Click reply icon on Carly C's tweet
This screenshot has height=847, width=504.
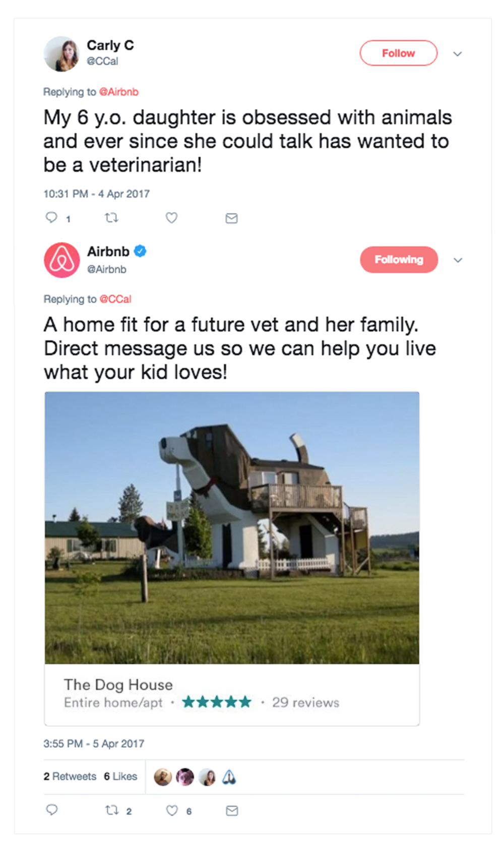[x=51, y=218]
